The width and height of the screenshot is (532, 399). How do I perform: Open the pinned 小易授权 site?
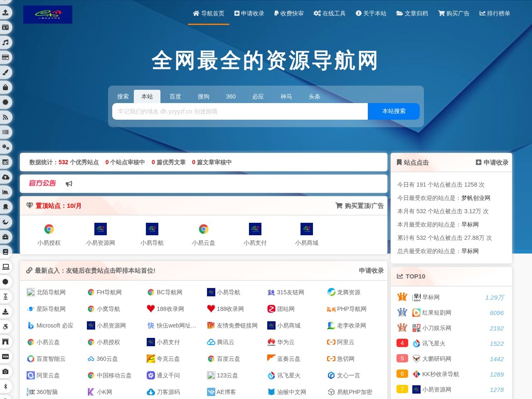(x=49, y=235)
